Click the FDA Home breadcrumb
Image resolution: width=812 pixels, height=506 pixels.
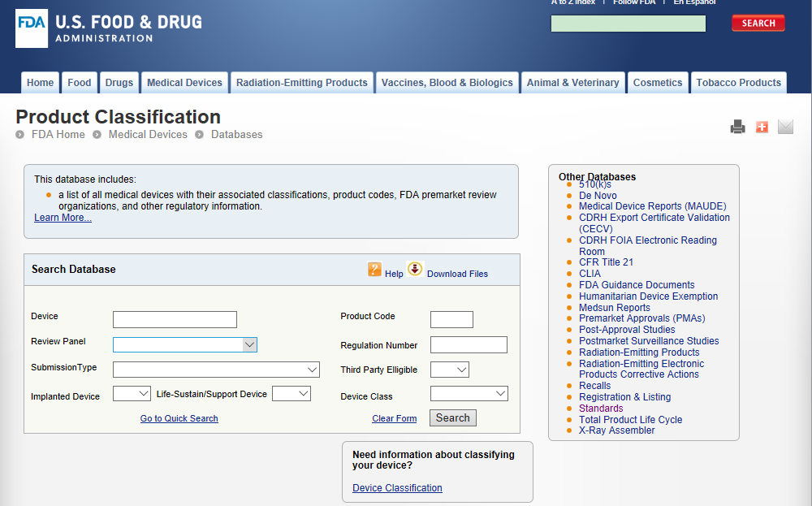click(x=58, y=135)
